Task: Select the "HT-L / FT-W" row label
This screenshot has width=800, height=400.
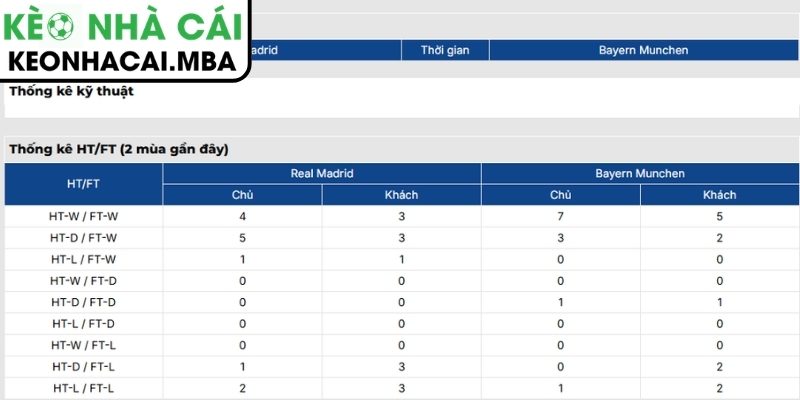Action: coord(83,259)
